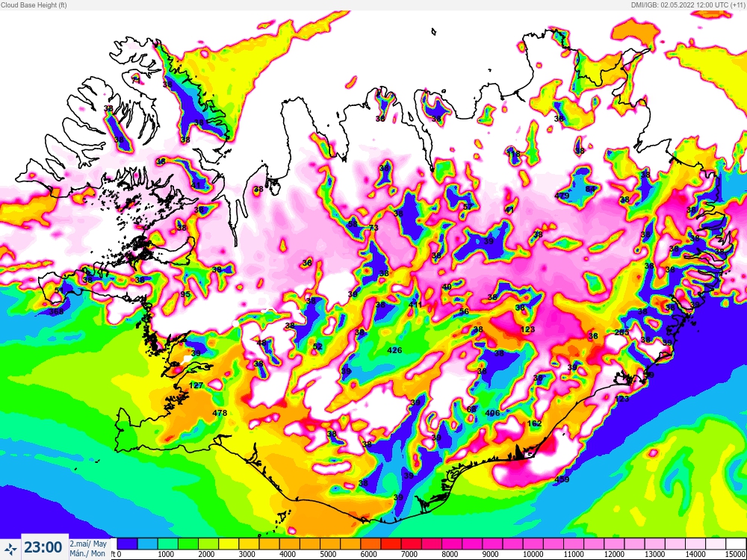
Task: Click the 8000 legend label
Action: (449, 554)
